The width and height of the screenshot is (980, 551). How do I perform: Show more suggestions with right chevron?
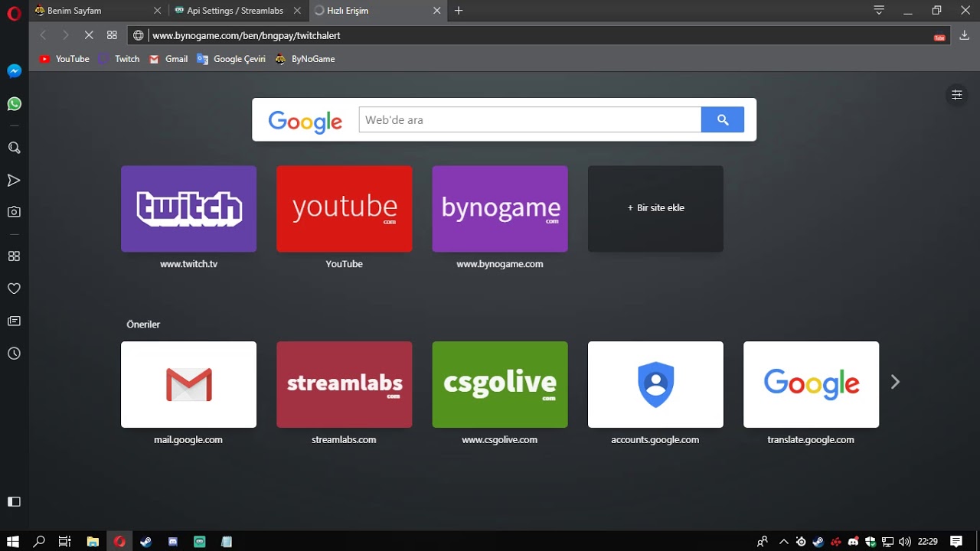pos(895,382)
